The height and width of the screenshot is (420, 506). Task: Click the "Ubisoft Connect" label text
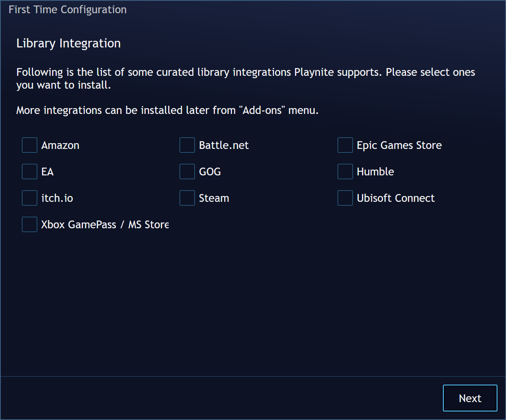pyautogui.click(x=395, y=198)
